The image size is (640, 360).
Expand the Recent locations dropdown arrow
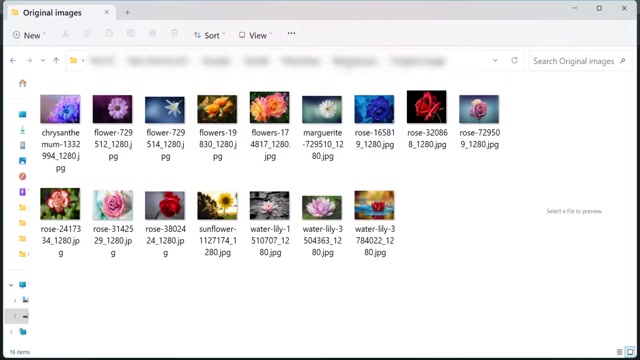point(43,60)
